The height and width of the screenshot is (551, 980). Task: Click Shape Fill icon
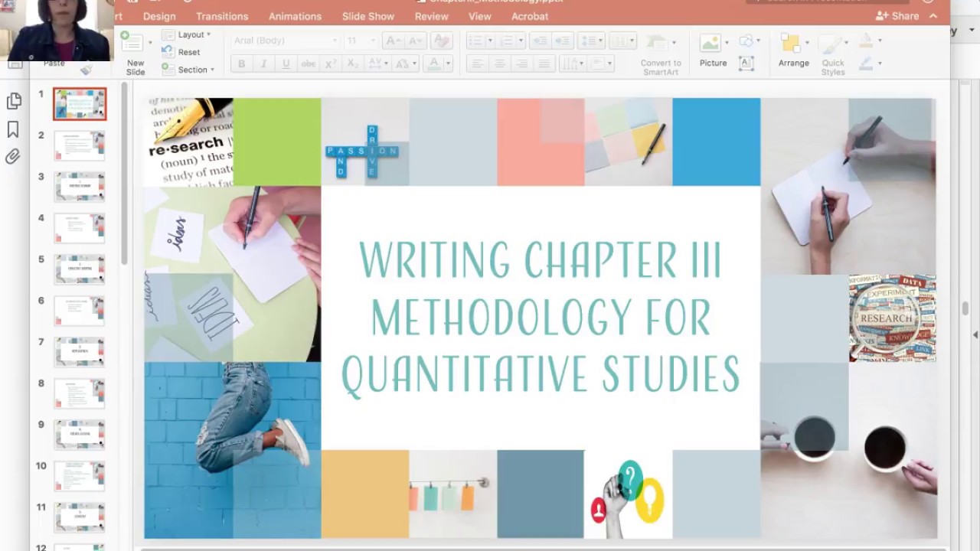[x=866, y=41]
